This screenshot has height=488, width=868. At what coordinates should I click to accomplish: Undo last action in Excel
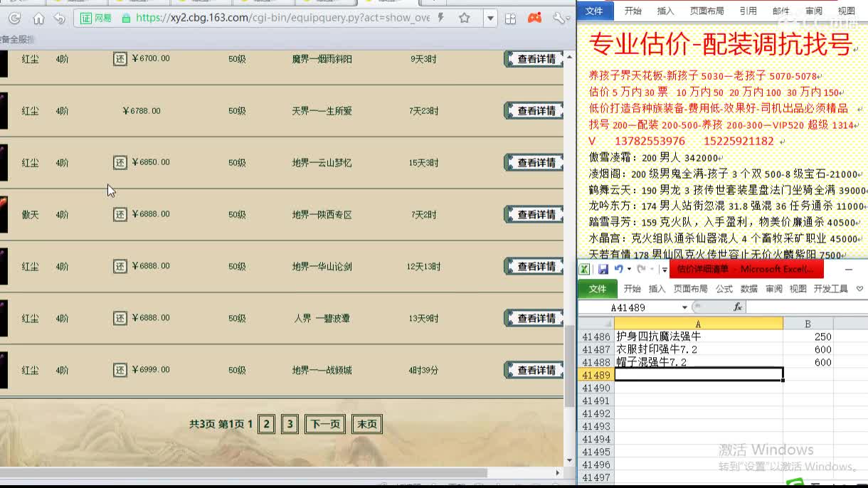[618, 269]
